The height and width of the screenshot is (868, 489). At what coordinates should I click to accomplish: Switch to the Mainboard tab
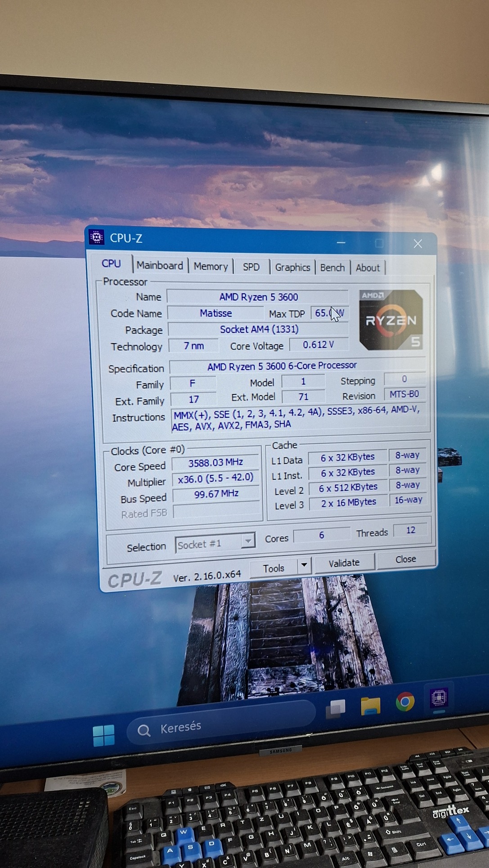click(160, 265)
